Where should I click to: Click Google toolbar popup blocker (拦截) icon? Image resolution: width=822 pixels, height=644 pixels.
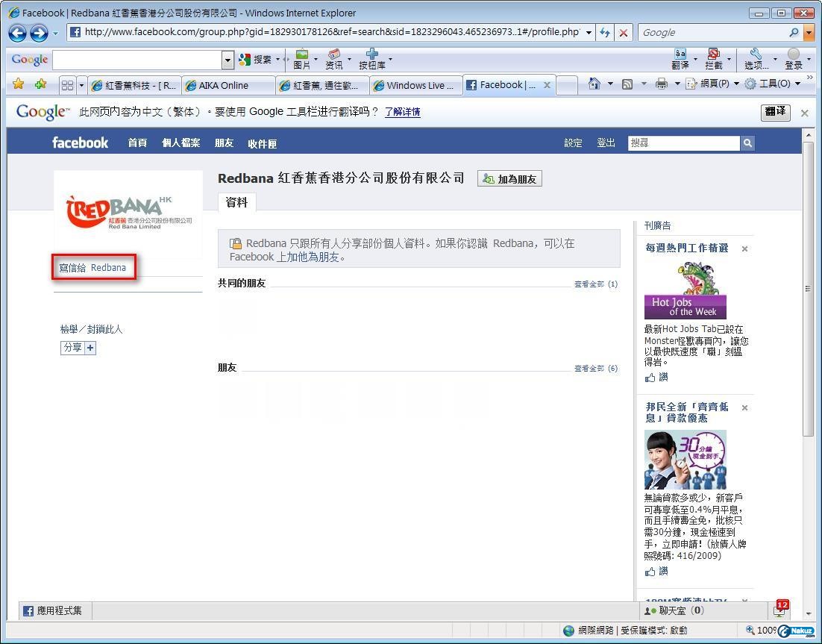714,59
